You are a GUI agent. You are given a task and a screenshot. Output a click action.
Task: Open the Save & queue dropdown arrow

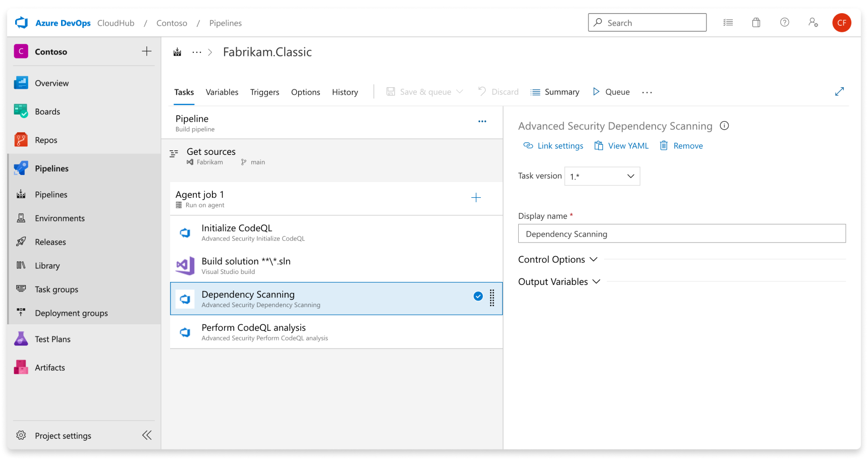coord(460,91)
